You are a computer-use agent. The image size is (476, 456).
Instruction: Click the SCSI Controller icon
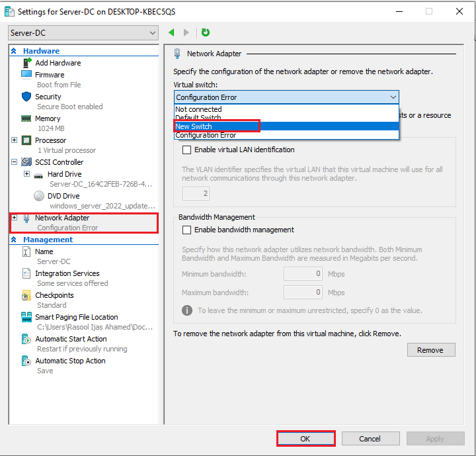click(x=26, y=162)
